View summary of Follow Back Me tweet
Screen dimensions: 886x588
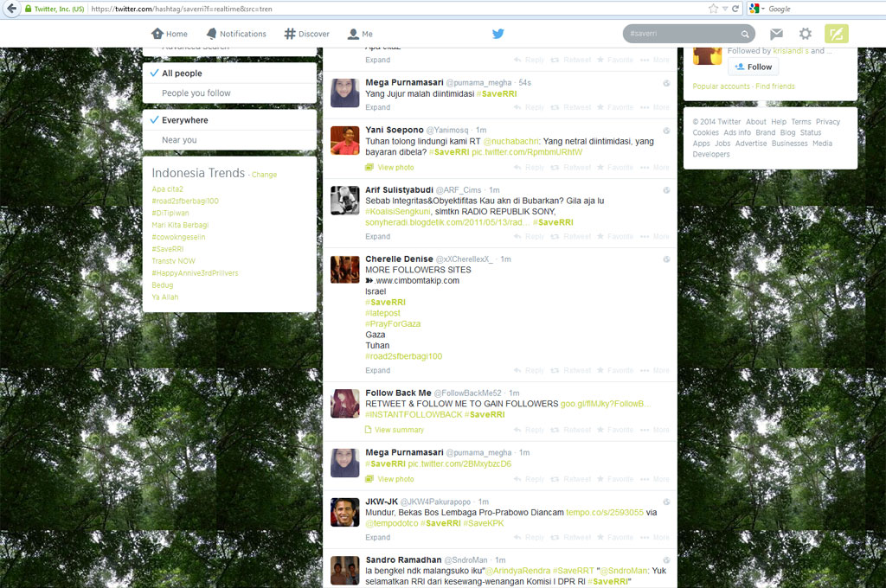tap(395, 430)
